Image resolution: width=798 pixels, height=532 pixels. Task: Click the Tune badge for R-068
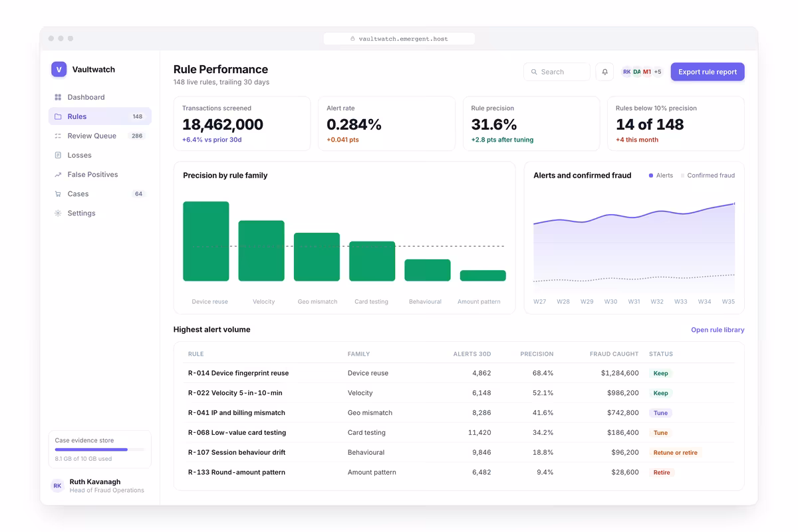[660, 432]
